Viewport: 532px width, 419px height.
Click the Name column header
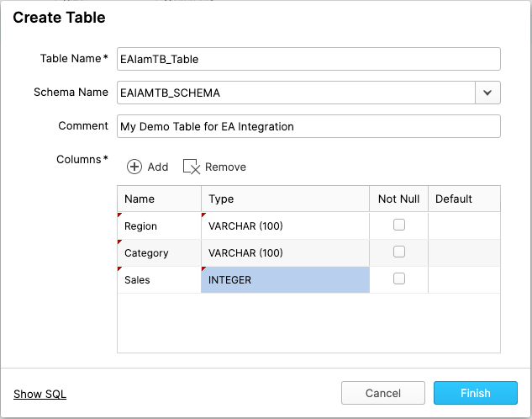click(x=159, y=199)
